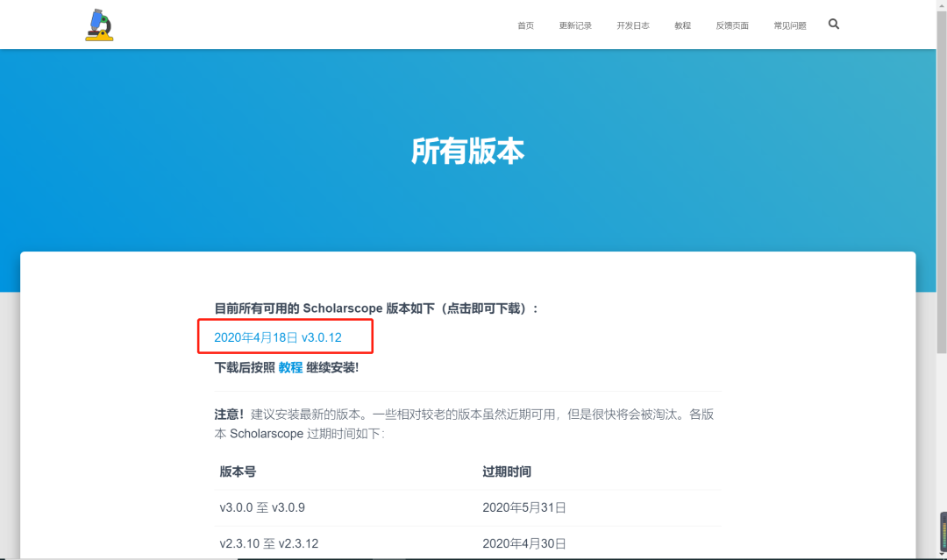Select cell 2020年4月30日

[524, 543]
